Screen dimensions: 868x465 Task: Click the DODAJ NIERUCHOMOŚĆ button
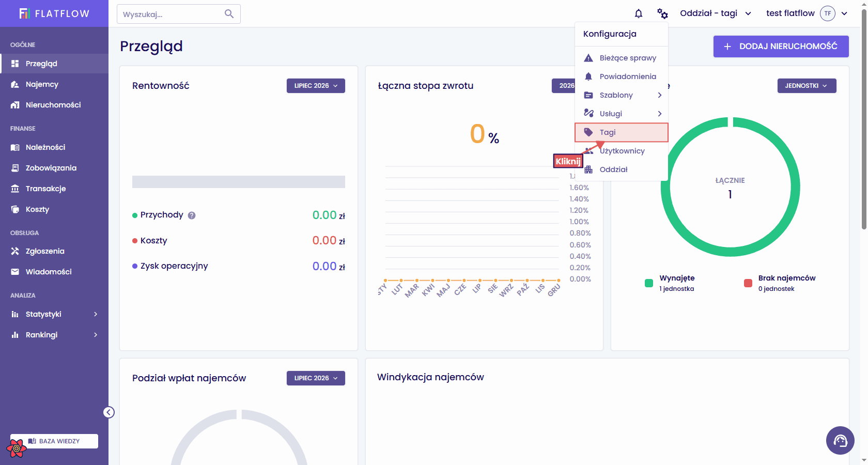(x=781, y=47)
